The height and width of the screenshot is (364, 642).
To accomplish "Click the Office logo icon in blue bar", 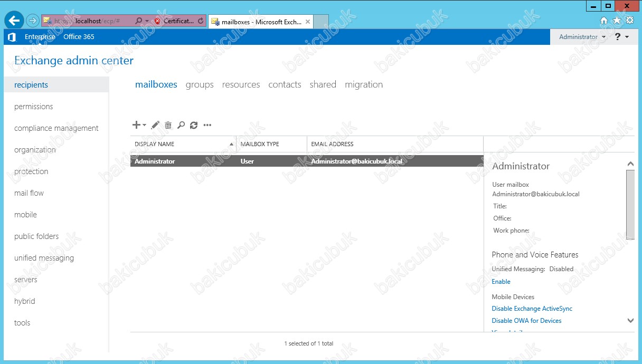I will point(12,37).
